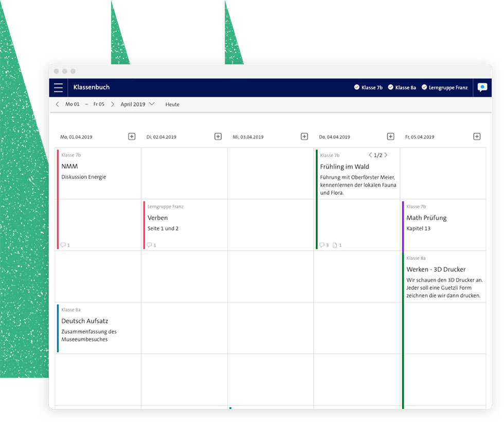Image resolution: width=504 pixels, height=422 pixels.
Task: Open the hamburger menu in Klassenbuch header
Action: coord(59,87)
